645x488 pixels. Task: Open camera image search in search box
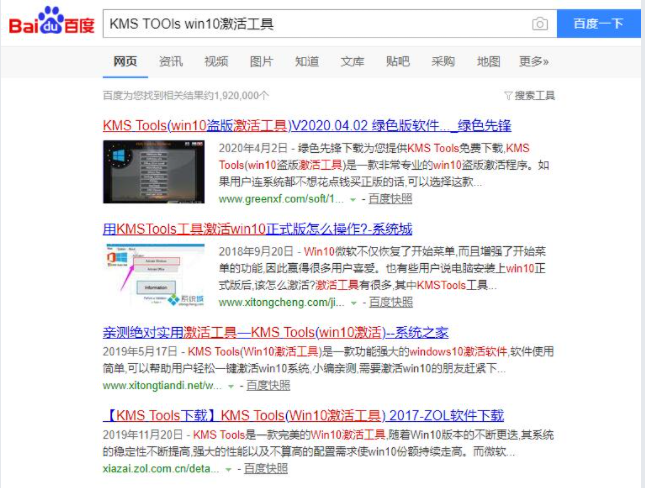pos(539,24)
